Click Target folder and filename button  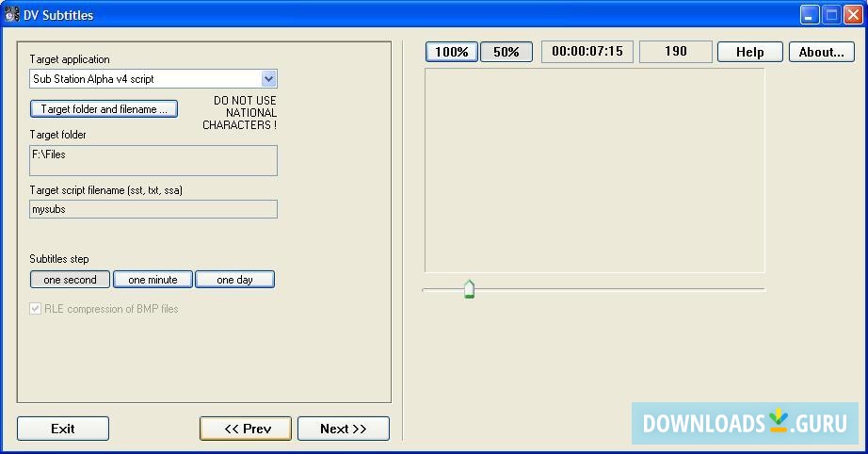[104, 109]
